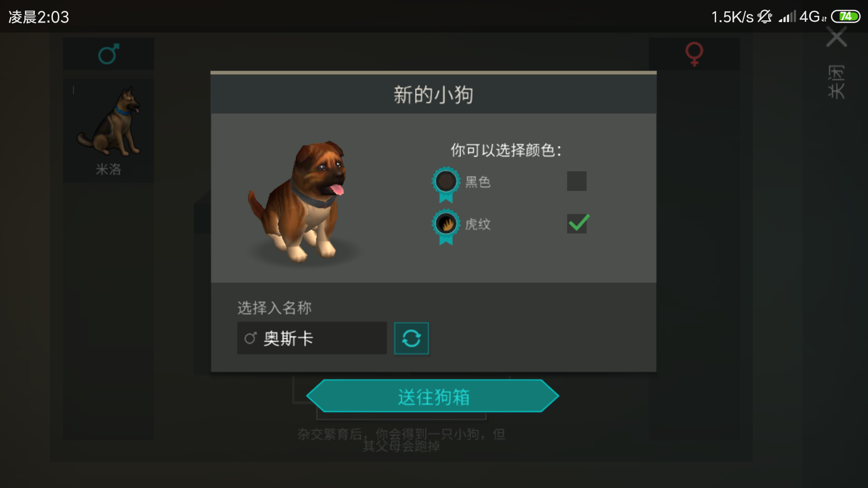Tap the 新的小狗 dialog title

point(433,95)
